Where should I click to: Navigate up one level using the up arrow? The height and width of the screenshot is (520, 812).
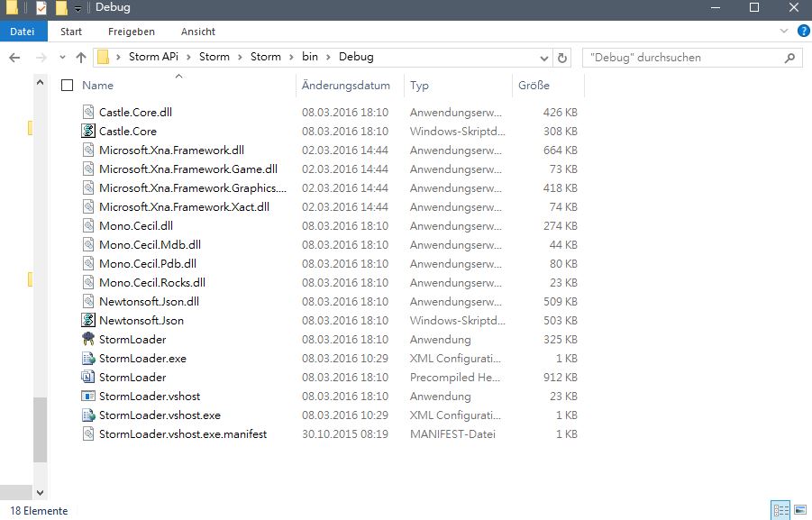(80, 57)
